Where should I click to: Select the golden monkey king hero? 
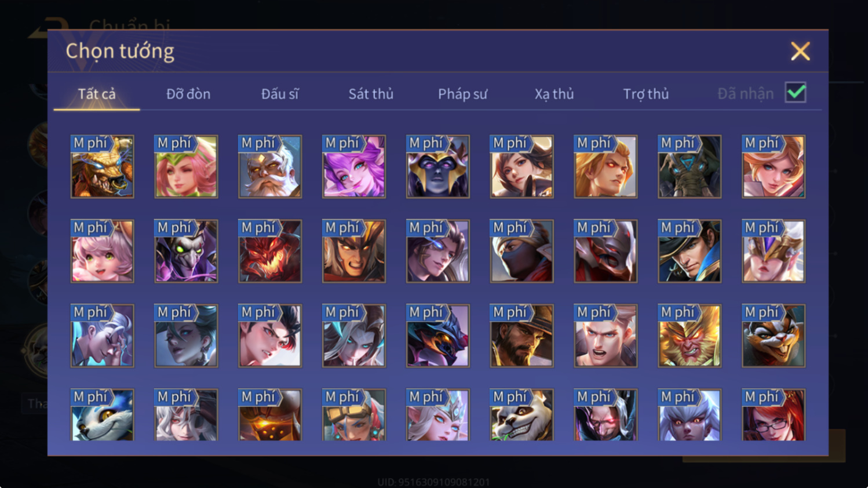(x=690, y=336)
